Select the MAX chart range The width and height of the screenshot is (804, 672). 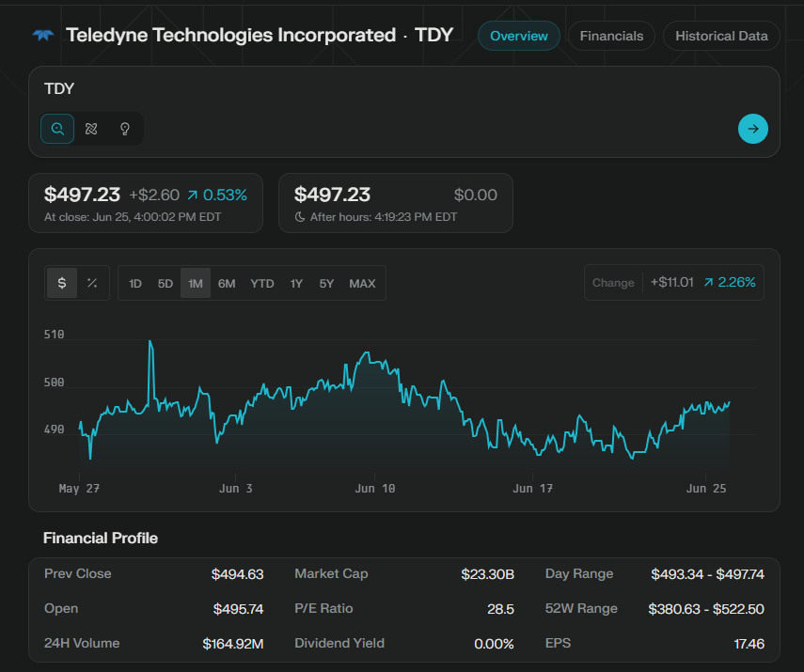click(x=363, y=284)
